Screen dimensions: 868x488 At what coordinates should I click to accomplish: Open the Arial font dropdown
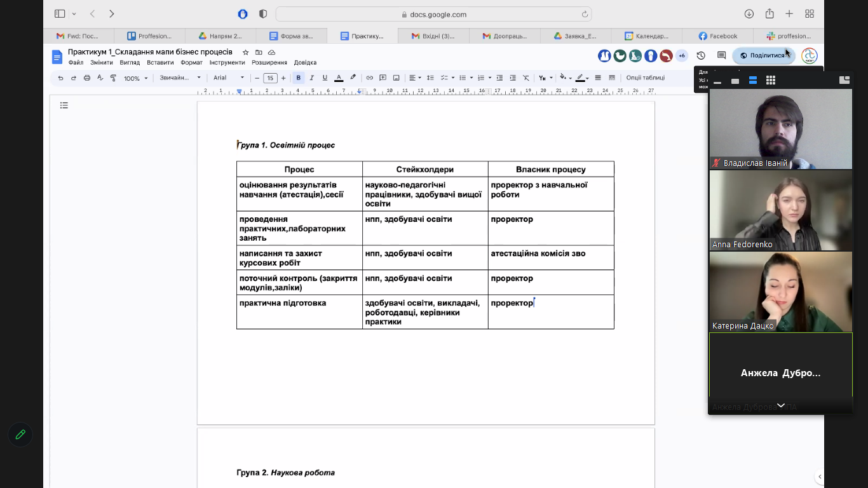(229, 78)
